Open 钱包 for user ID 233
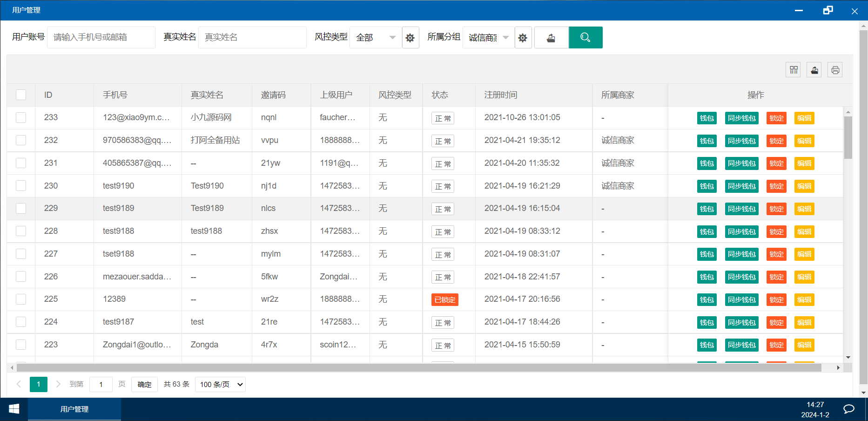 click(x=707, y=118)
